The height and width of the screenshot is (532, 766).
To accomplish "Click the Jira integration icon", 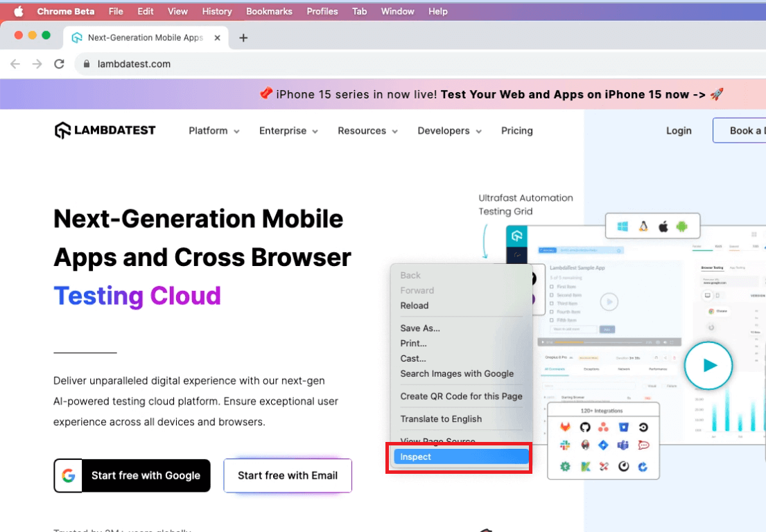I will (x=603, y=445).
